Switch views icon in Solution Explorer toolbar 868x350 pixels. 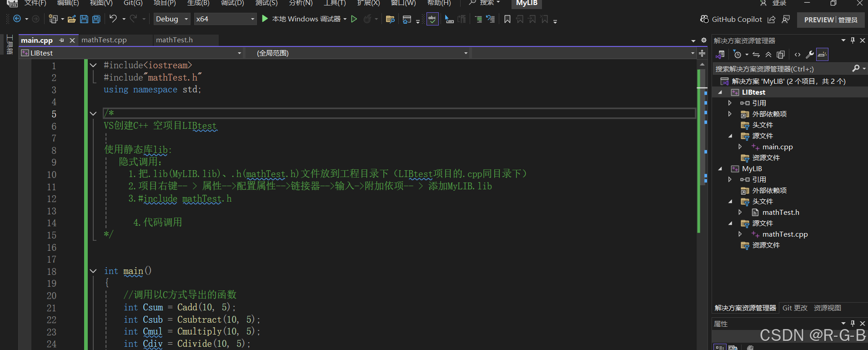(720, 55)
